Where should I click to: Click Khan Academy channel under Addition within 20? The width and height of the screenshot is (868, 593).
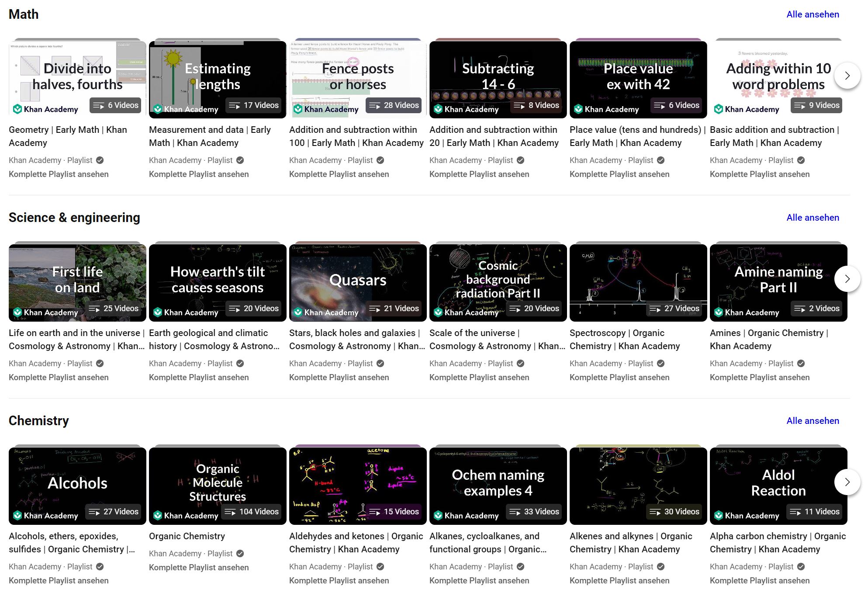(x=456, y=160)
